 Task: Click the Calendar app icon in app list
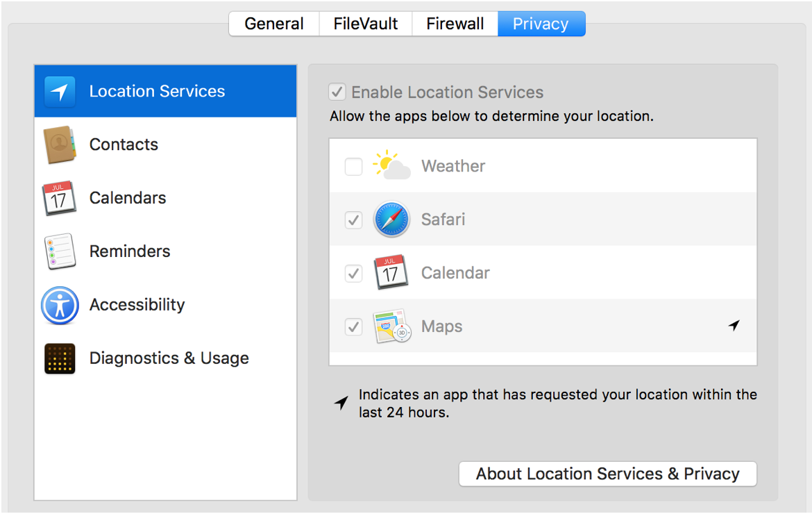(x=391, y=272)
